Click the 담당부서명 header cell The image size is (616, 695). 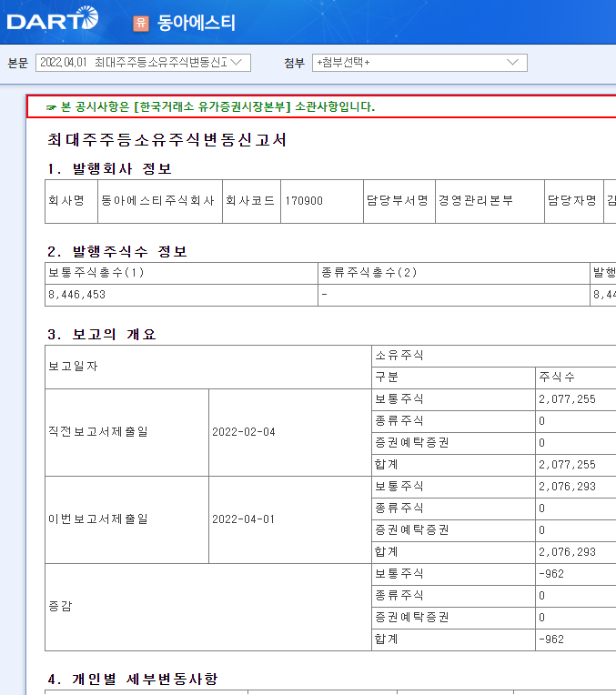[x=399, y=201]
